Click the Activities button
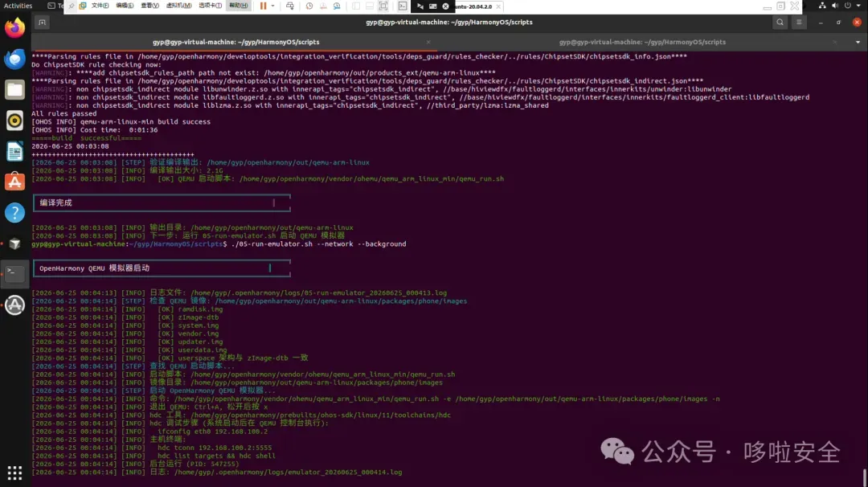This screenshot has height=487, width=868. point(18,6)
